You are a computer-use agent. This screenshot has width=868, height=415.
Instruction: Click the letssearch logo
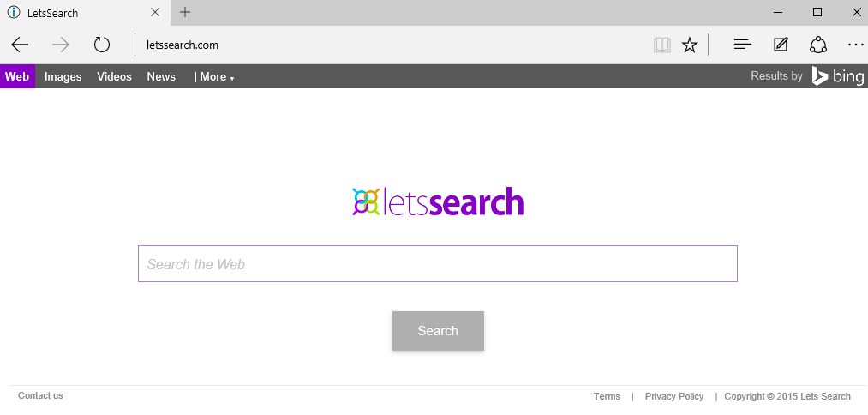point(438,201)
